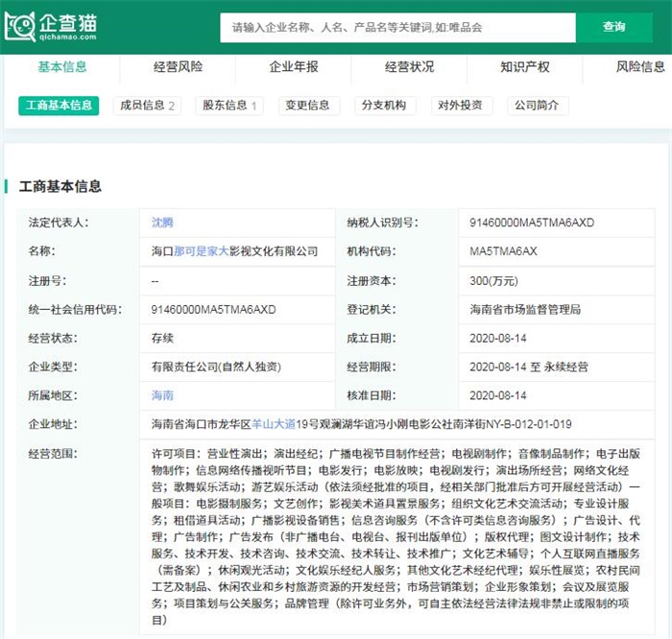Viewport: 672px width, 639px height.
Task: Select the 工商基本信息 sub-tab
Action: (x=59, y=106)
